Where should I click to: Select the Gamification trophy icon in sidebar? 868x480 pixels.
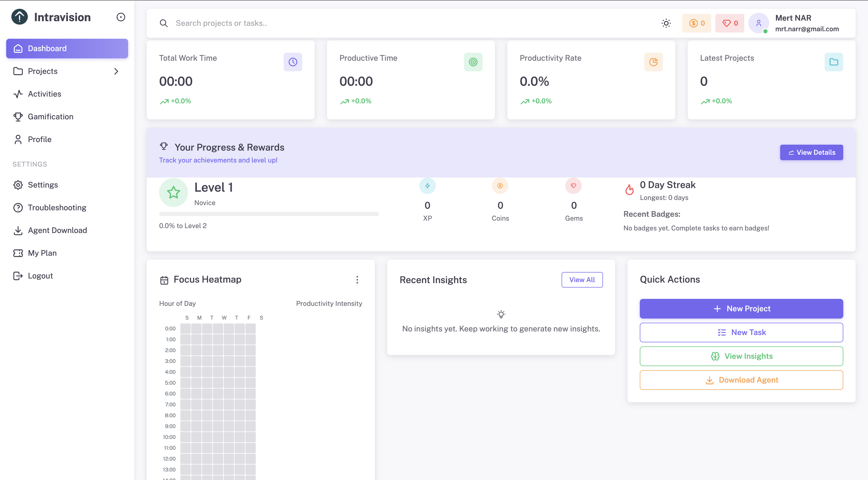(x=18, y=116)
